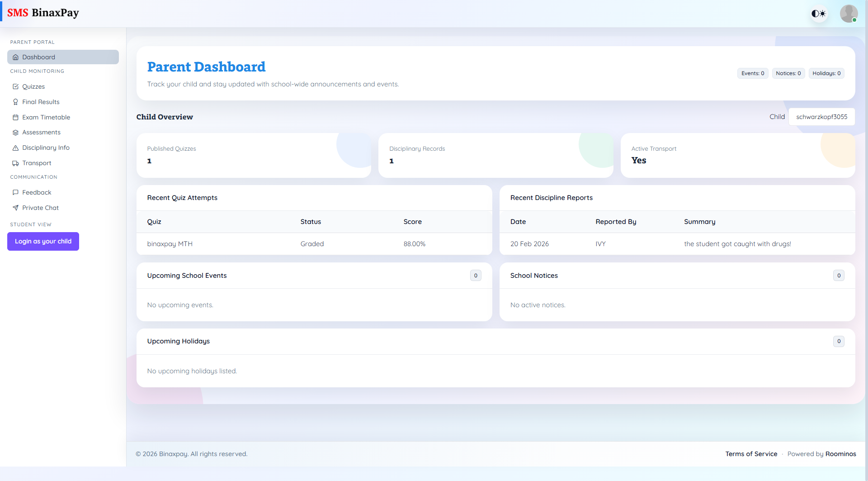868x481 pixels.
Task: Select the Assessments layers icon
Action: coord(16,132)
